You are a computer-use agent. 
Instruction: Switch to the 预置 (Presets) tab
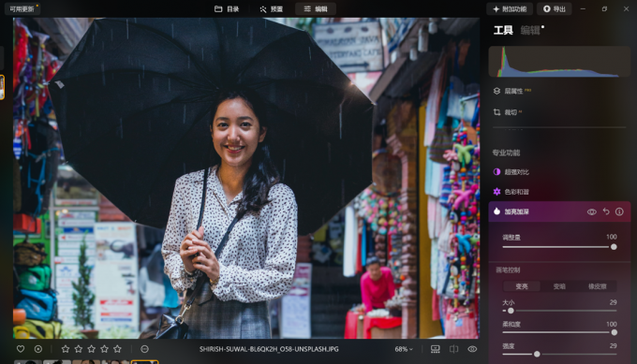click(x=272, y=9)
